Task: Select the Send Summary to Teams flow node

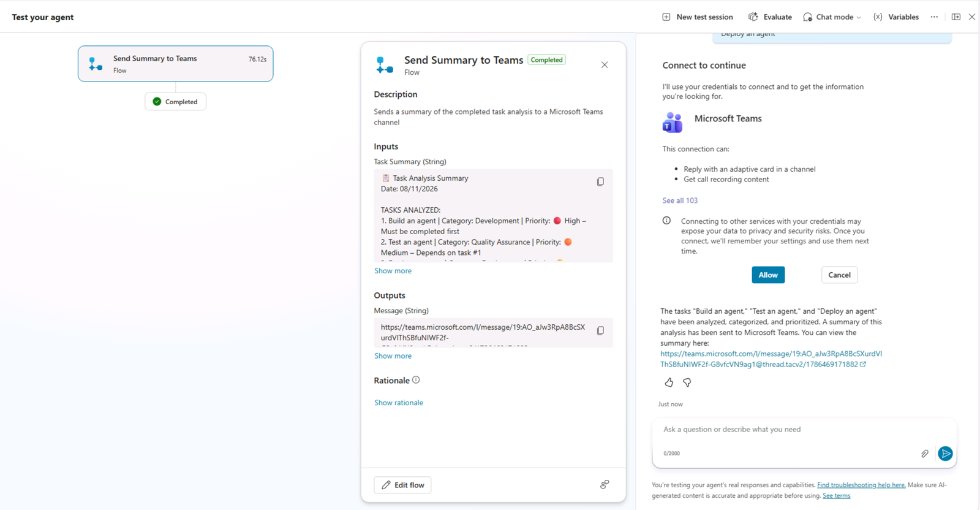Action: pos(175,64)
